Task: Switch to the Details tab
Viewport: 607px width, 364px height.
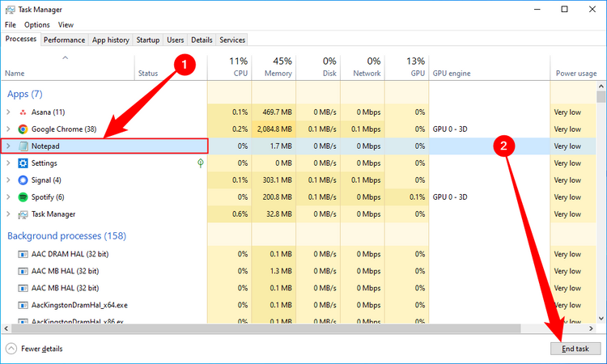Action: coord(202,40)
